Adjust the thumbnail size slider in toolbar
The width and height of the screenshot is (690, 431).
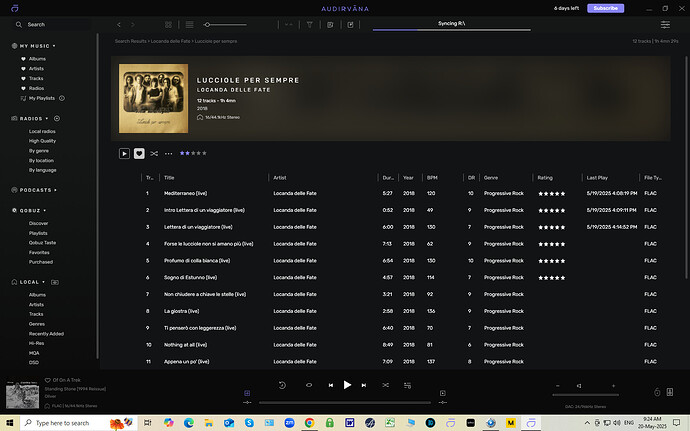(x=225, y=25)
